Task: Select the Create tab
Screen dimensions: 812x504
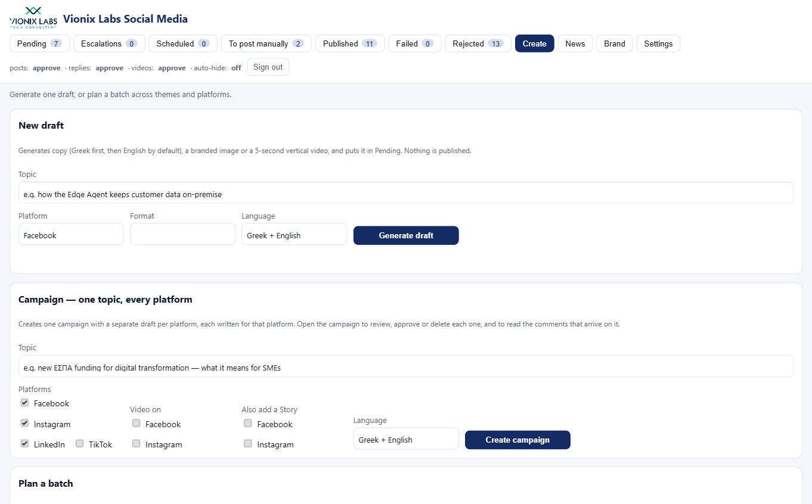Action: [535, 43]
